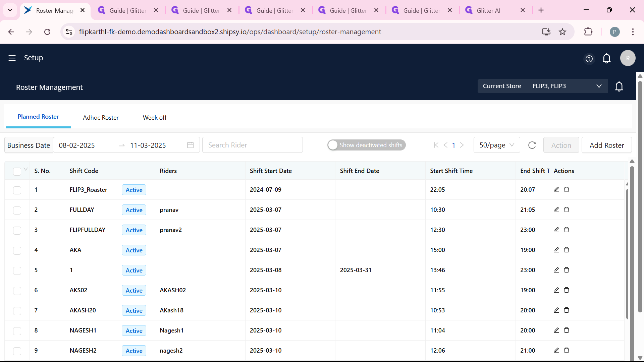This screenshot has width=644, height=362.
Task: Edit the AKA shift row
Action: (x=556, y=250)
